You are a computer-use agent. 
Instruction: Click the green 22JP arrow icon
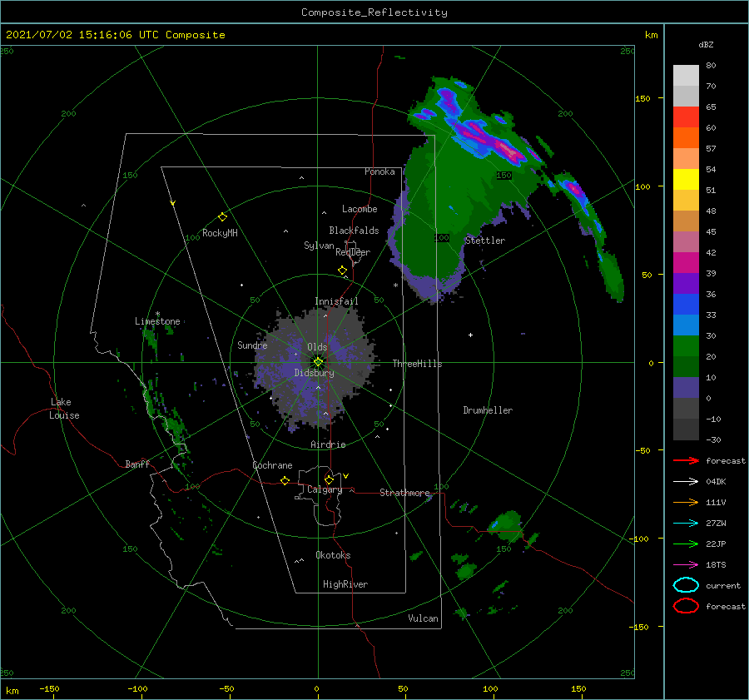pyautogui.click(x=686, y=544)
